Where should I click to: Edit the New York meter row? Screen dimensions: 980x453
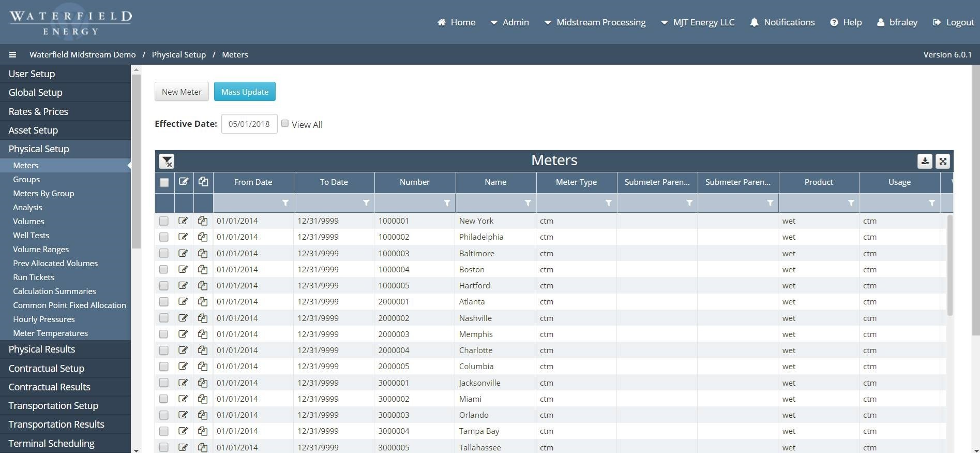click(183, 221)
